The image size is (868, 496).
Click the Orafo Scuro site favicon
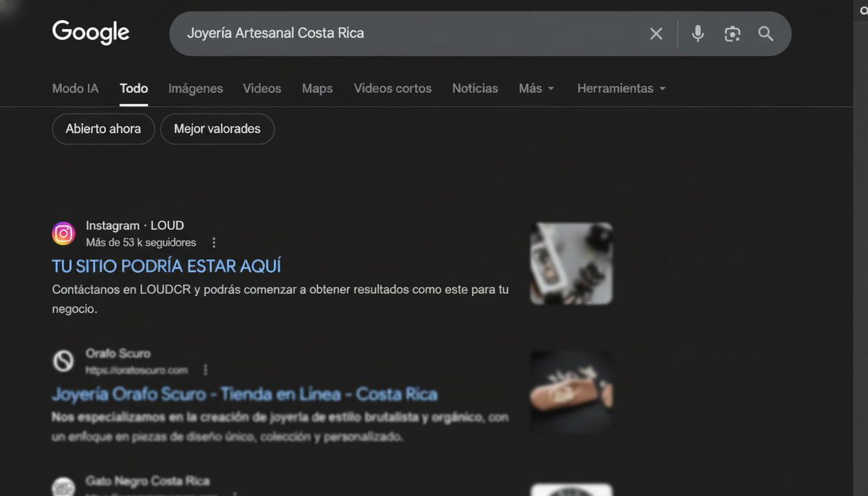pos(63,361)
